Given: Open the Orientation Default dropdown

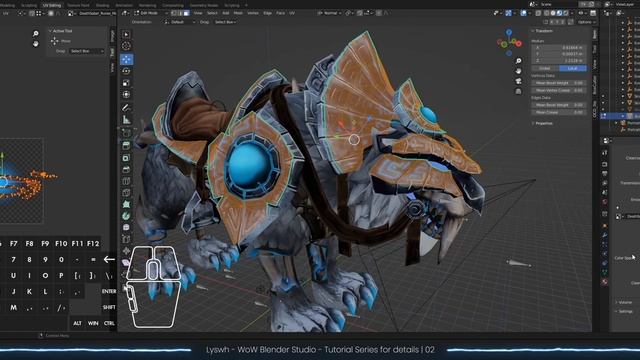Looking at the screenshot, I should pos(179,22).
